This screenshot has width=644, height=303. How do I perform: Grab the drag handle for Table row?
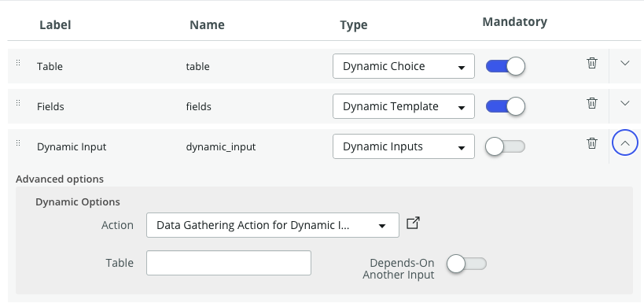pos(18,63)
